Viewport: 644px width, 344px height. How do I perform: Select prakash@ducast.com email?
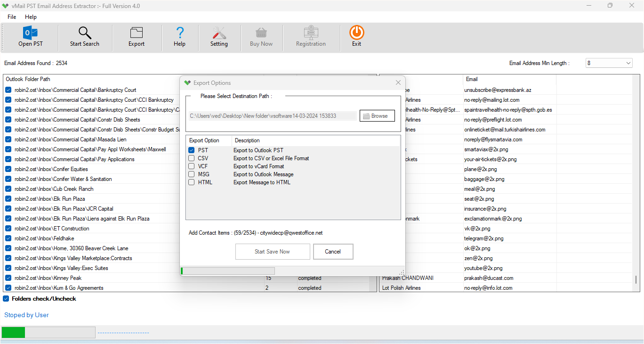[x=489, y=278]
